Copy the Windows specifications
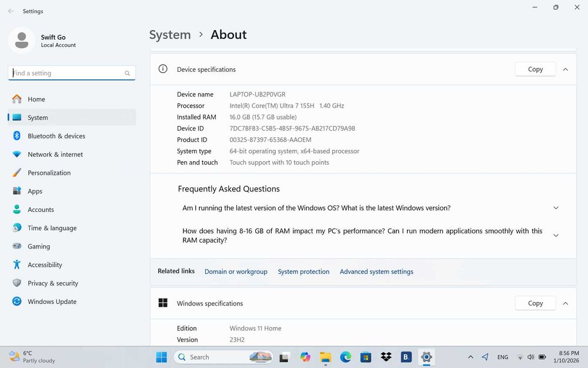 coord(535,303)
